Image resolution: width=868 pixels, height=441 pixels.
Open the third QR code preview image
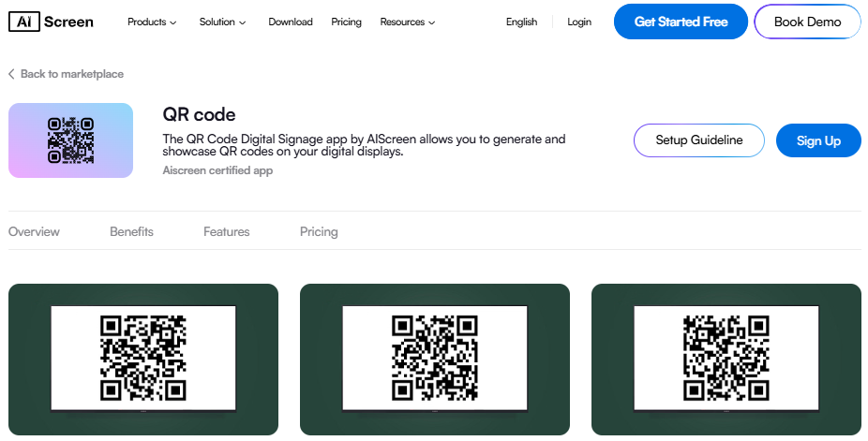coord(726,360)
